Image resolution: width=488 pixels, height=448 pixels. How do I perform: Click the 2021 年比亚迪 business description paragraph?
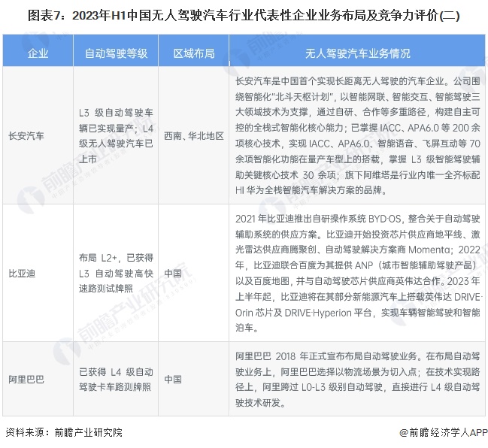pyautogui.click(x=357, y=273)
